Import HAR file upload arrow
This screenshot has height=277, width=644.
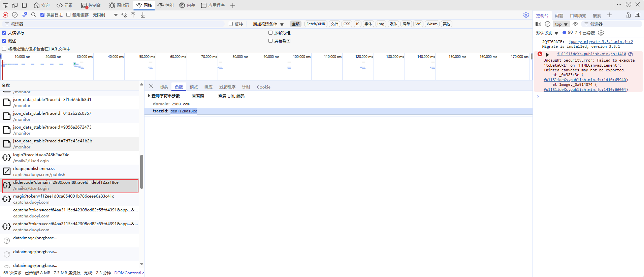coord(133,15)
